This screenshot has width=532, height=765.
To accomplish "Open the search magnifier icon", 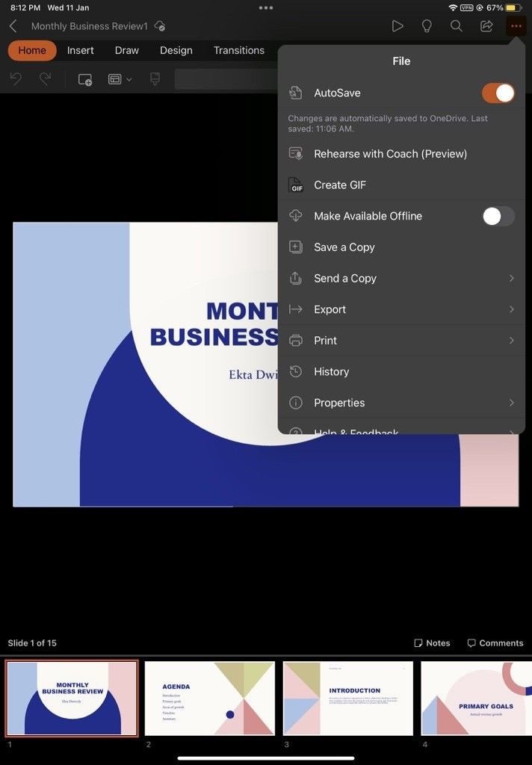I will click(457, 26).
